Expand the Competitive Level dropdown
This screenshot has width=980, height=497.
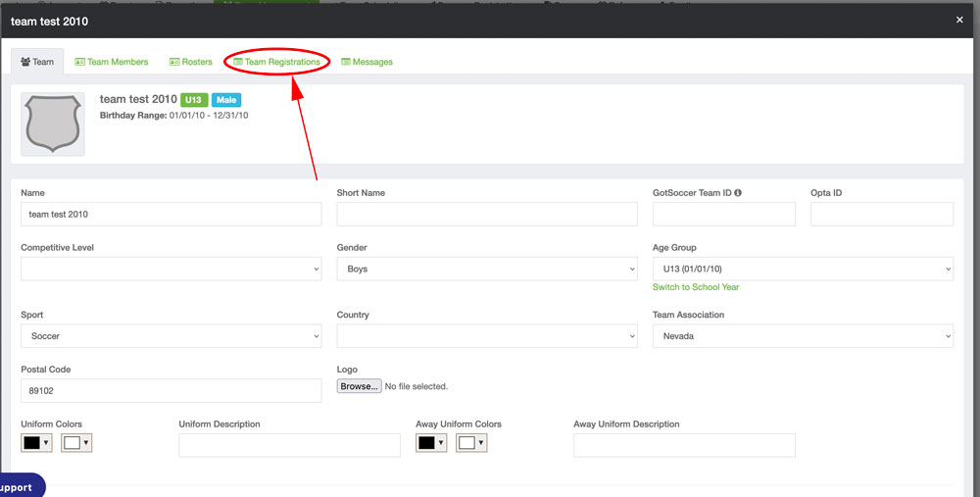171,269
